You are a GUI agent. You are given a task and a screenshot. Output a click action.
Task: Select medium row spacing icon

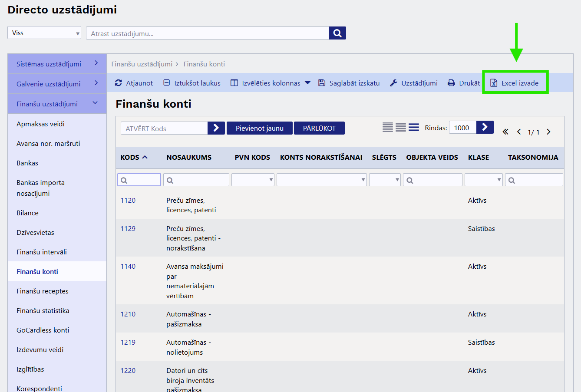point(401,127)
